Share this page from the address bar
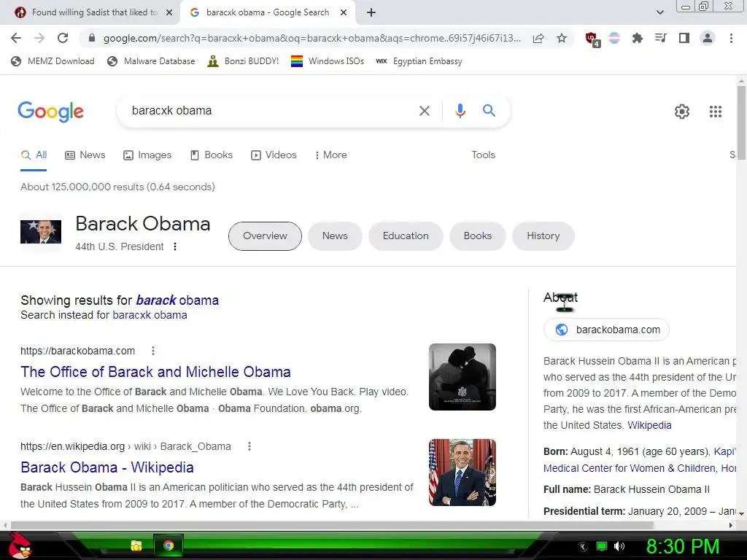 click(x=538, y=39)
